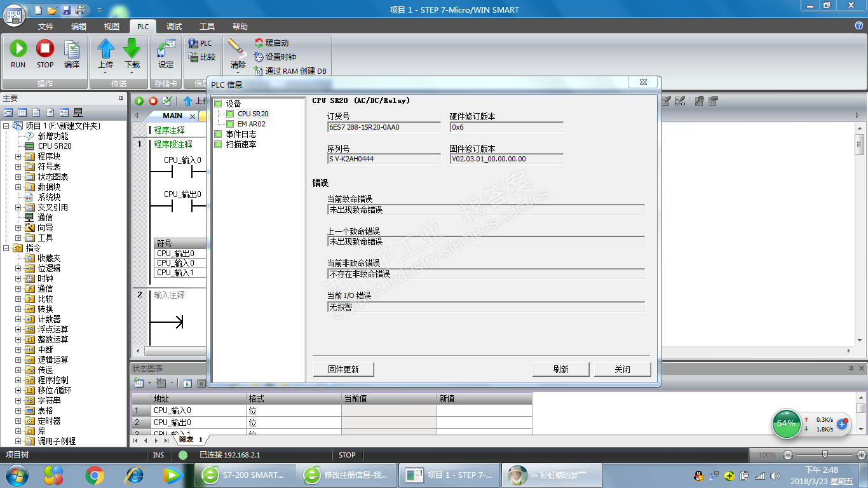Screen dimensions: 868x488
Task: Click the 固件修订版本 value field
Action: point(506,159)
